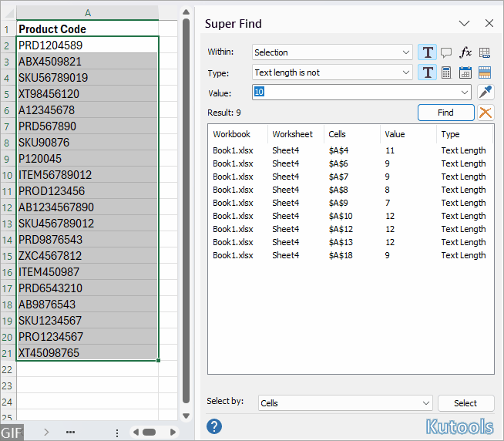
Task: Select cell ABX4509821
Action: (x=87, y=62)
